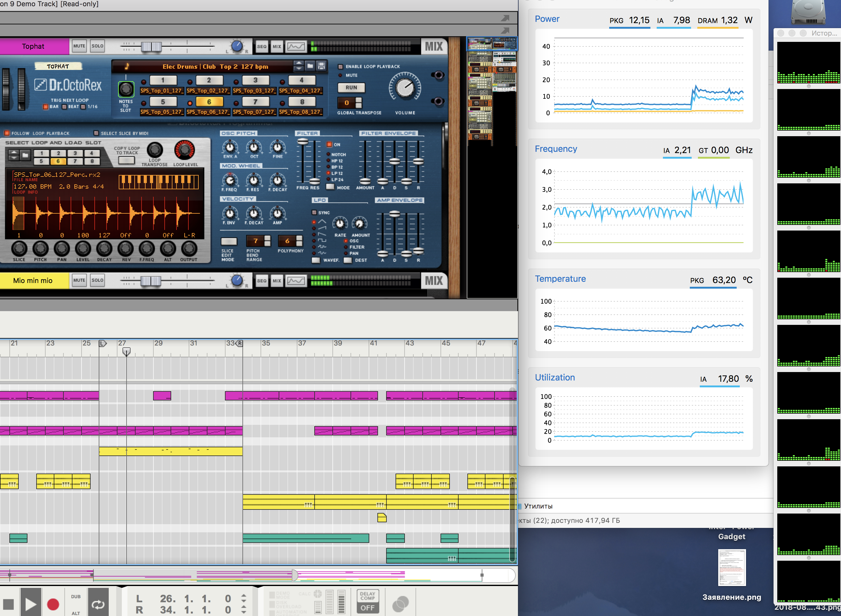This screenshot has width=841, height=616.
Task: Click the CALC icon in transport panel
Action: (318, 594)
